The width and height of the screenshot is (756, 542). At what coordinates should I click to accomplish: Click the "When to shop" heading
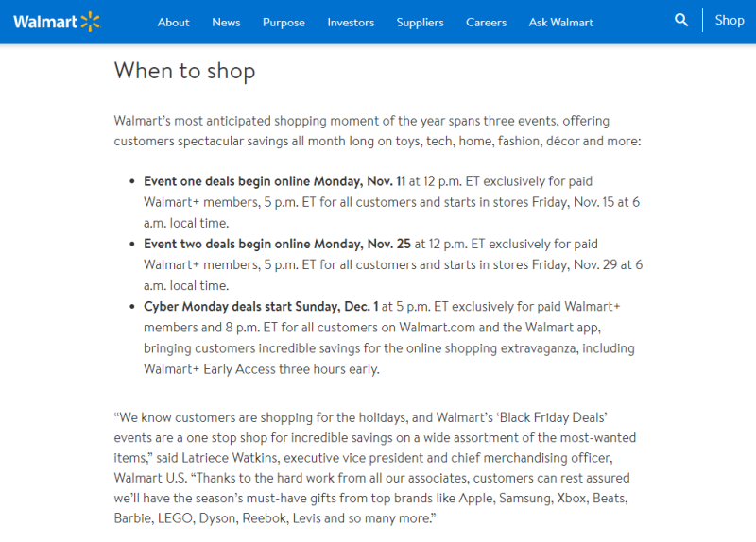184,71
